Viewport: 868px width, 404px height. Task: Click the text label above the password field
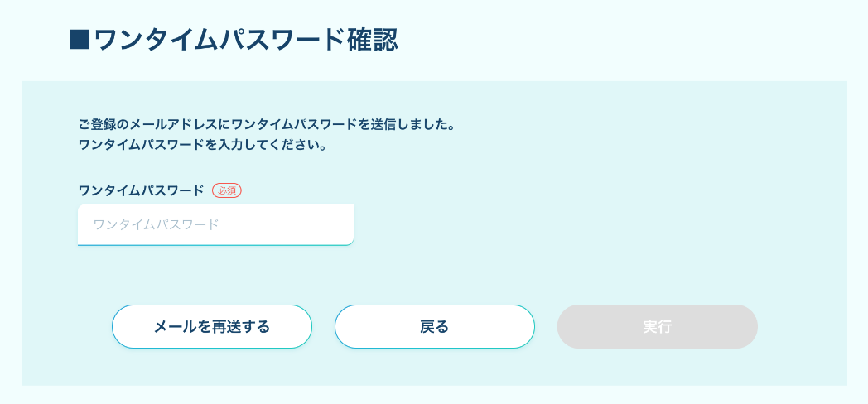coord(141,190)
